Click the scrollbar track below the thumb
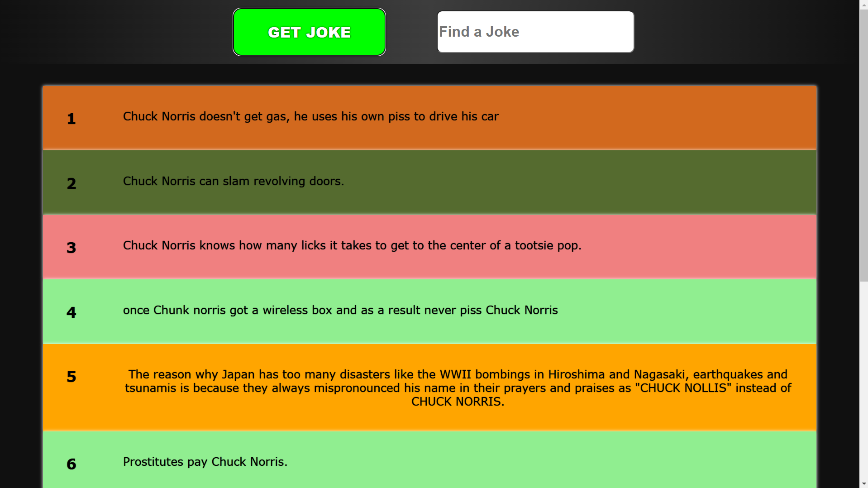868x488 pixels. tap(863, 385)
